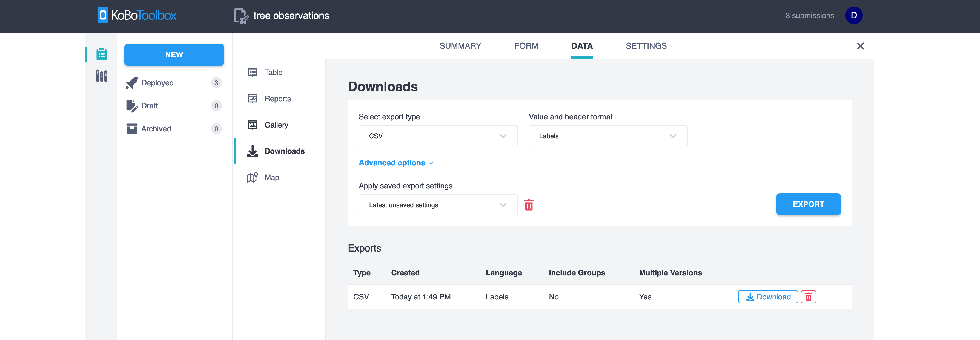Click the Download CSV export button
The image size is (980, 340).
tap(768, 297)
